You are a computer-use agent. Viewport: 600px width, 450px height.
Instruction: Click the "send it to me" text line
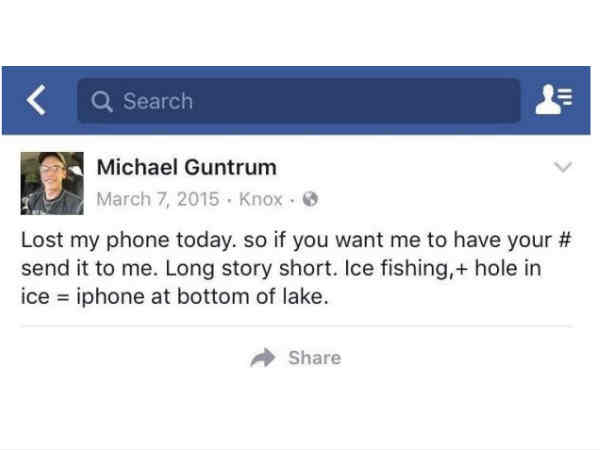point(82,271)
